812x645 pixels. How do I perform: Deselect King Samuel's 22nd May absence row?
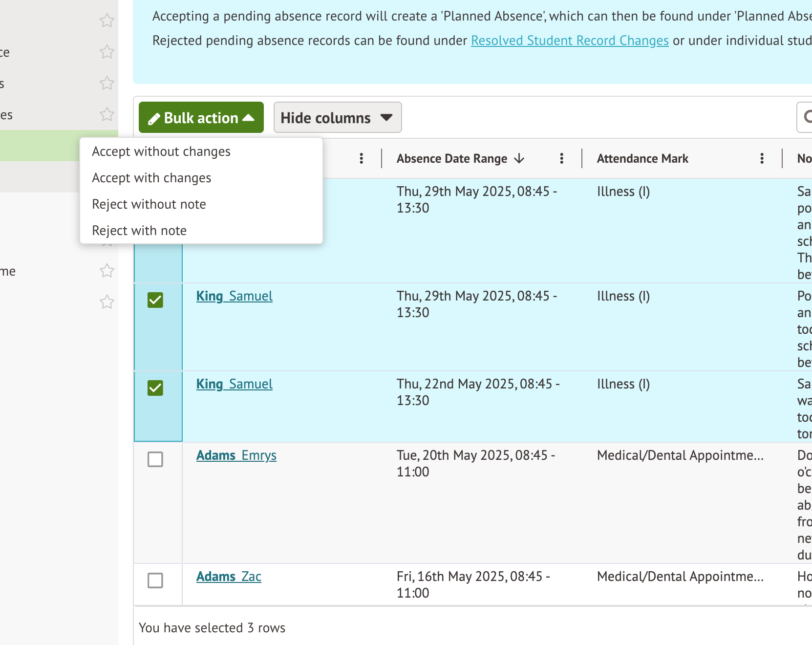click(x=155, y=388)
